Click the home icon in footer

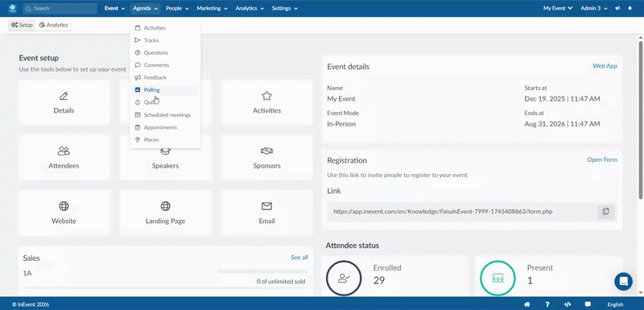pyautogui.click(x=527, y=304)
